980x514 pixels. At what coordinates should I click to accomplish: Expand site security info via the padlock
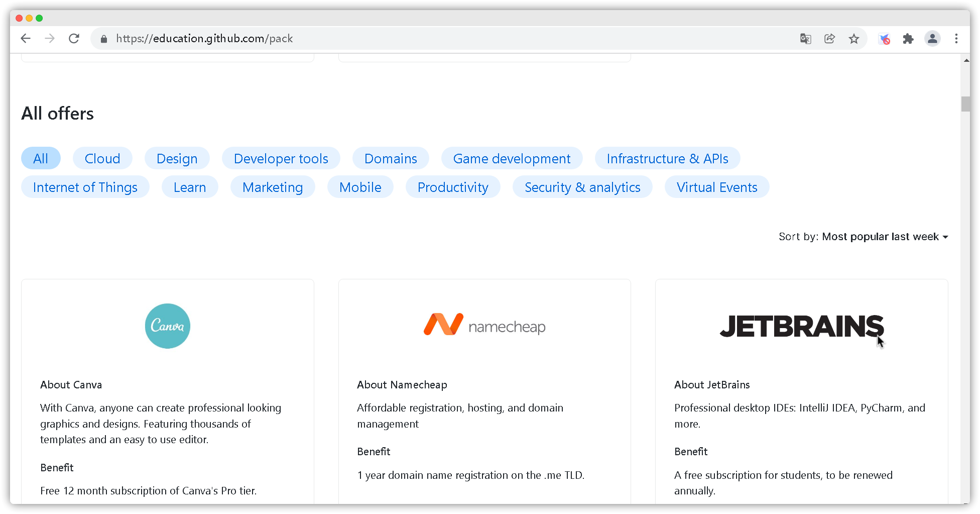pos(103,38)
